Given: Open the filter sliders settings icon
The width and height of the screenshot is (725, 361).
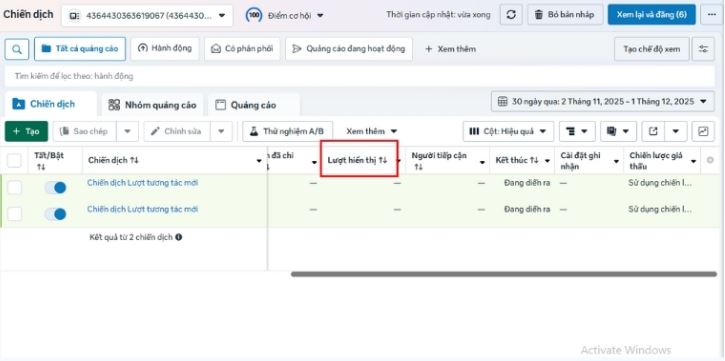Looking at the screenshot, I should click(x=703, y=49).
